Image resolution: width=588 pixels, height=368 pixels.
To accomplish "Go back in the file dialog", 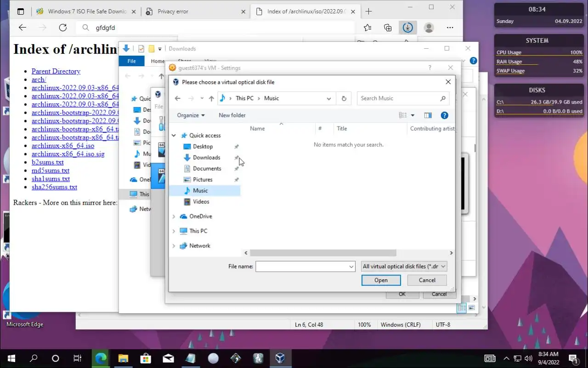I will 178,98.
